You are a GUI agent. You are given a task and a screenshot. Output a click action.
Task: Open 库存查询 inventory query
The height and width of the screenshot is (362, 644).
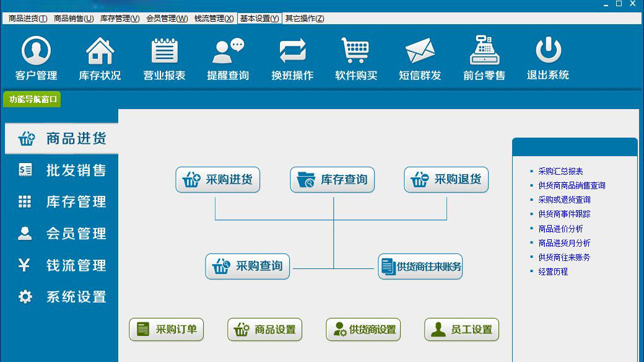tap(332, 179)
